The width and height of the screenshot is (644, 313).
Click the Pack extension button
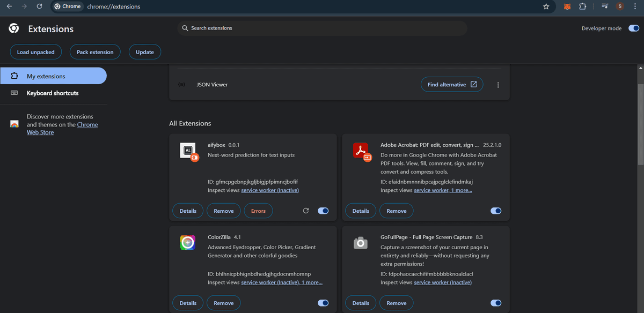click(95, 52)
